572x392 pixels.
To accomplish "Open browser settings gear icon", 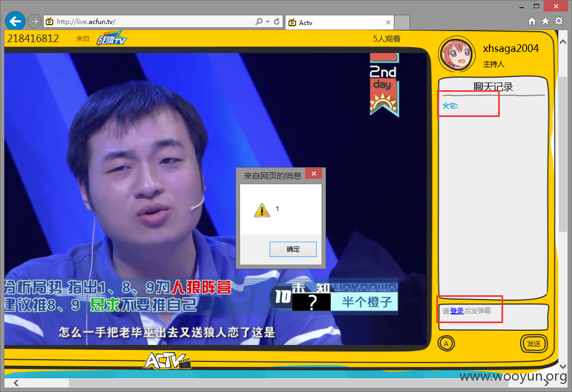I will pos(559,21).
